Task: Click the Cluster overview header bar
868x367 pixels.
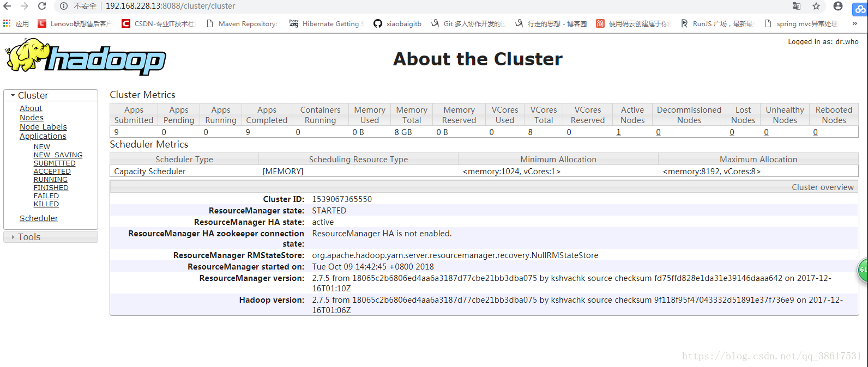Action: 484,187
